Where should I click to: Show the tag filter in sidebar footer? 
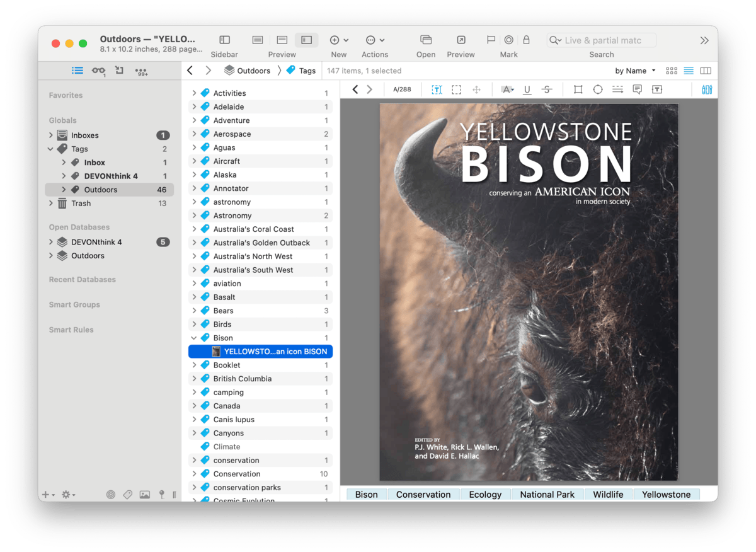coord(128,495)
